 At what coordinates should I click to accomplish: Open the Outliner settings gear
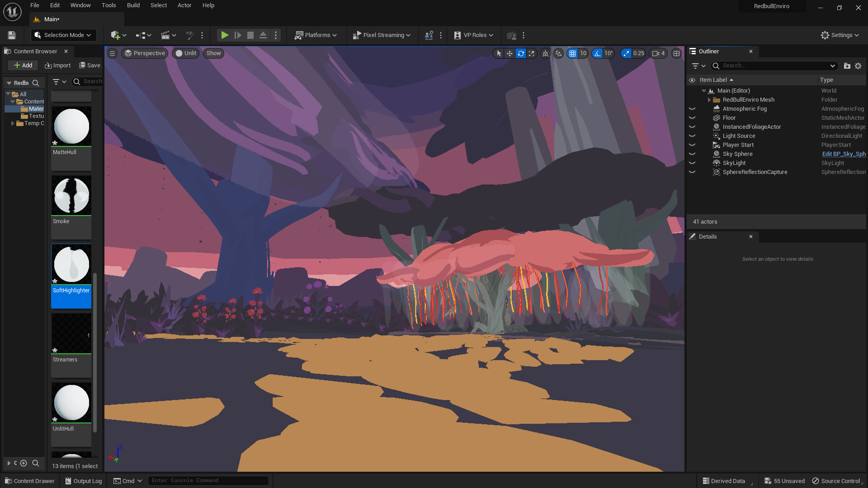click(858, 66)
